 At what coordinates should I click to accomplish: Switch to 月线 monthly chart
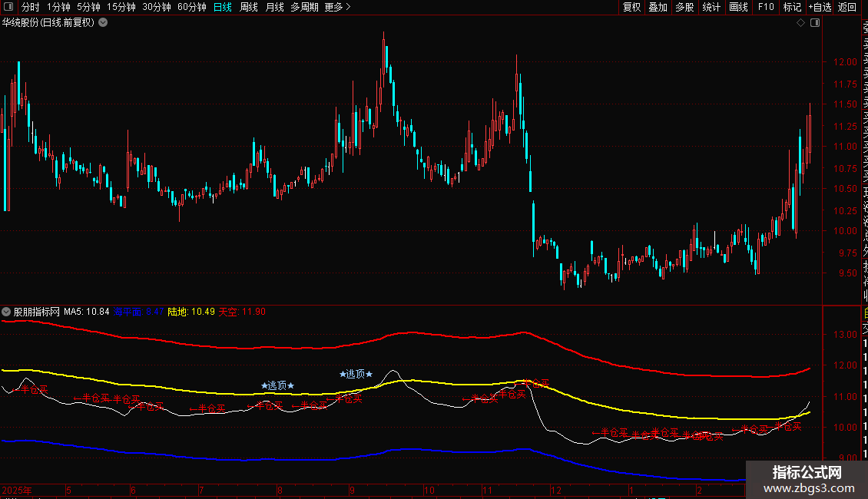pos(274,7)
